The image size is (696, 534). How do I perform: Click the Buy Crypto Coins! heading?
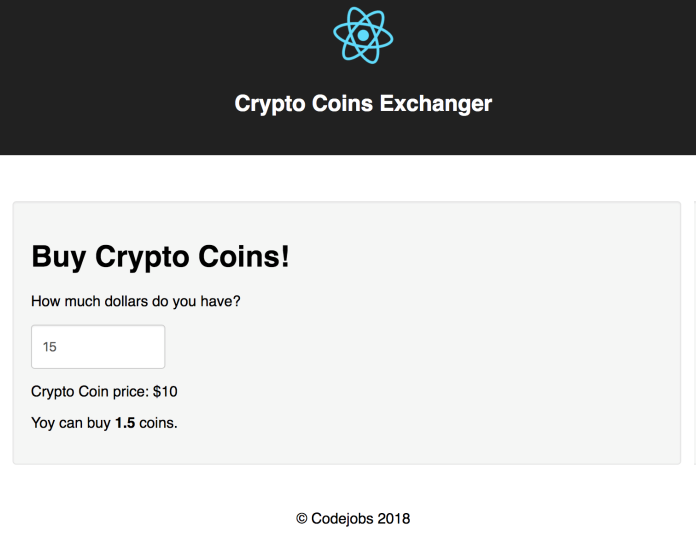160,256
